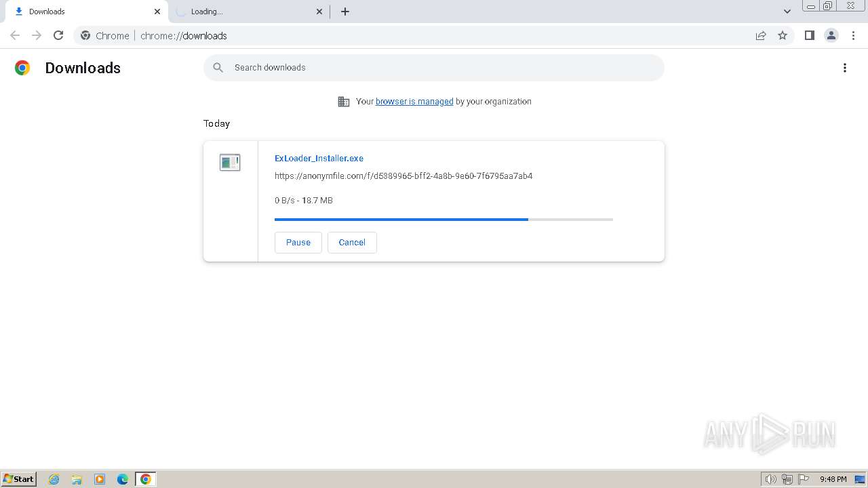This screenshot has height=488, width=868.
Task: Close the Downloads tab
Action: [157, 12]
